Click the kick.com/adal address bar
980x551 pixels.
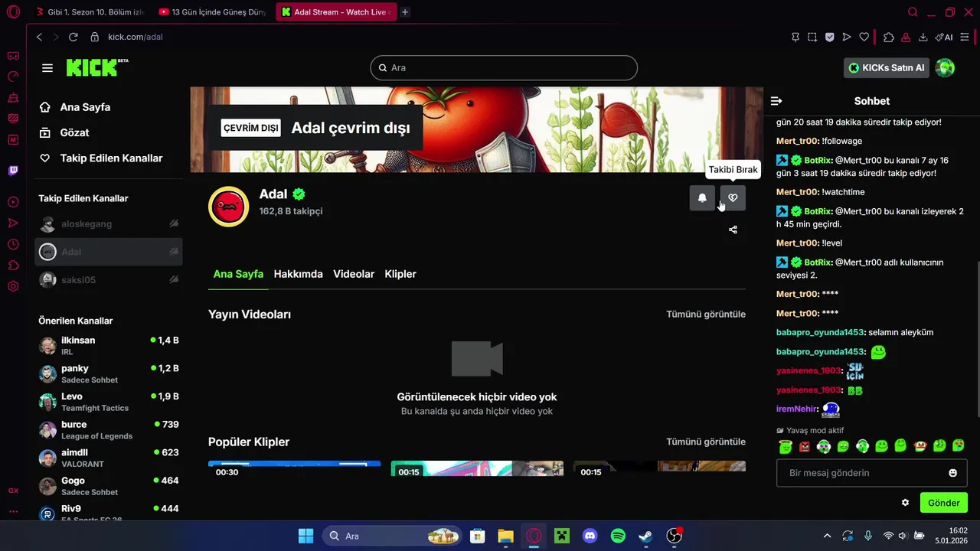(x=135, y=37)
